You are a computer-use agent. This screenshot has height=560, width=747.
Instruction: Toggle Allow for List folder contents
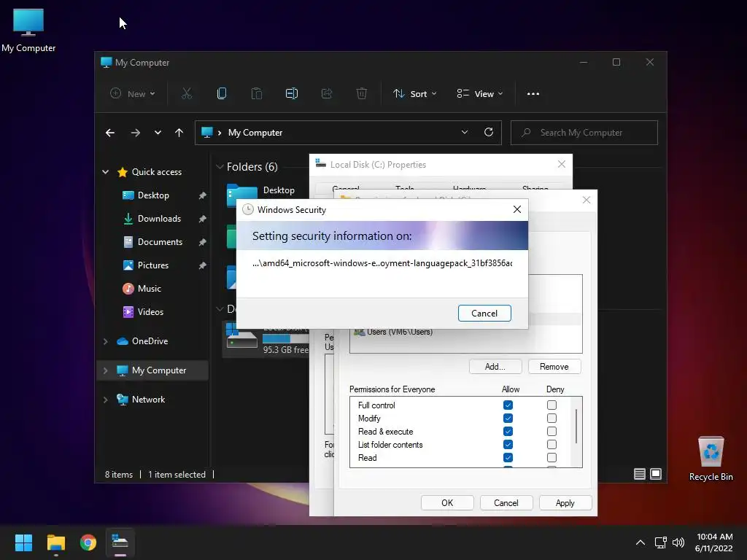point(508,445)
